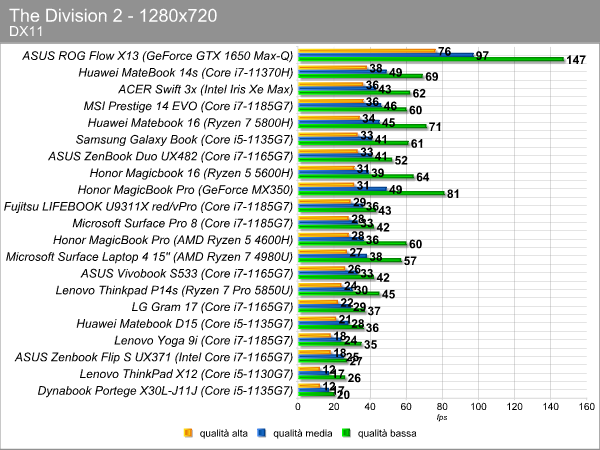600x450 pixels.
Task: Click the x-axis tick label 160
Action: click(587, 407)
